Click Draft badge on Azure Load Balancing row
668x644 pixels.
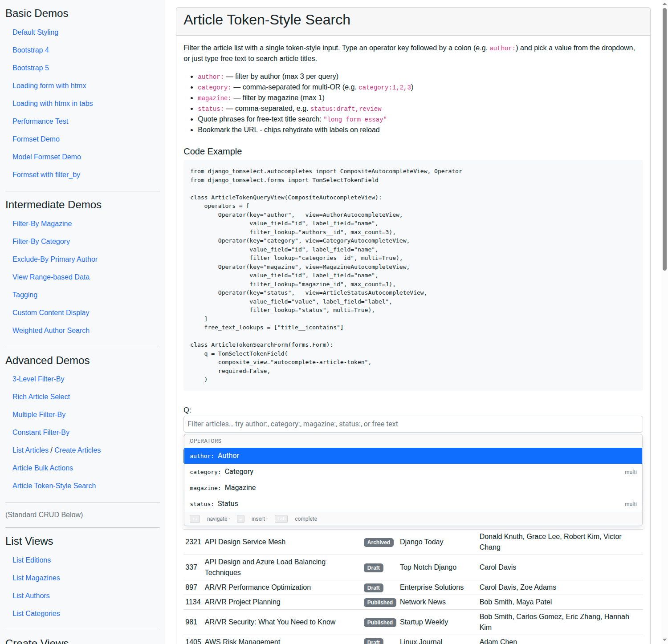[x=373, y=568]
